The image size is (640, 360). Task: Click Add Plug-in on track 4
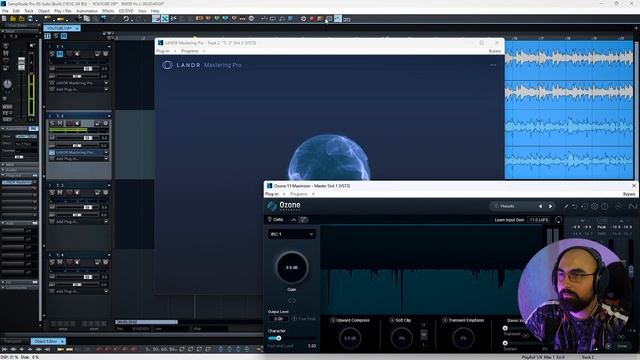click(67, 291)
